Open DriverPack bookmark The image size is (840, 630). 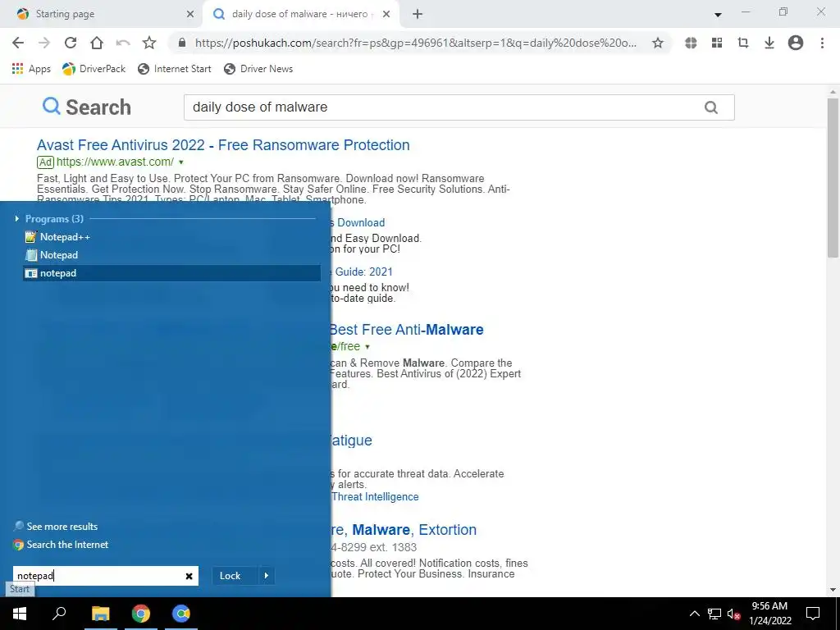coord(94,69)
